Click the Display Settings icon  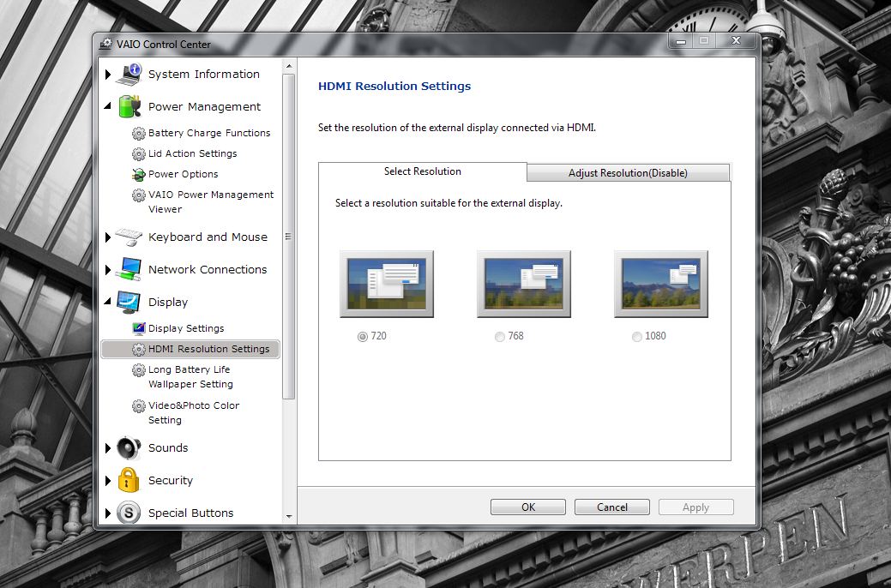click(139, 328)
